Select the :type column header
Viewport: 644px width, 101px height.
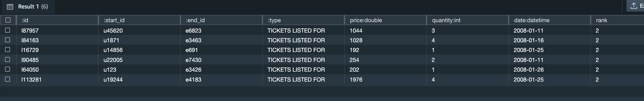pyautogui.click(x=274, y=20)
